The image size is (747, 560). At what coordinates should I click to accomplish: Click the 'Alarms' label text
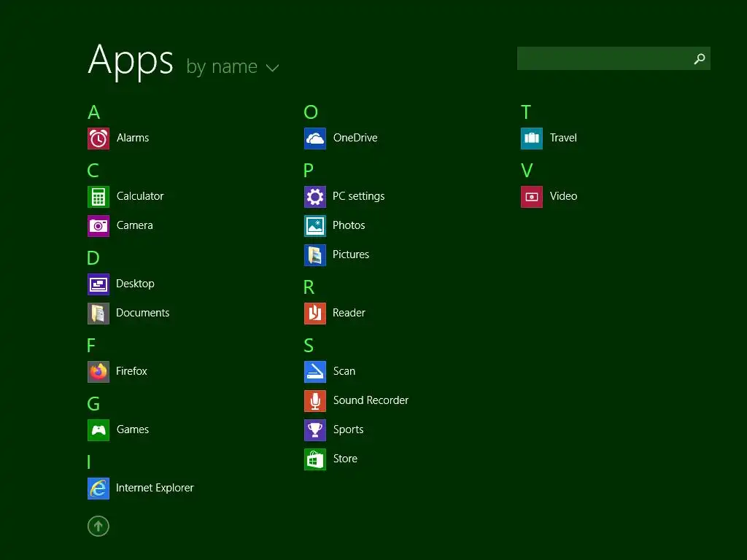tap(133, 138)
